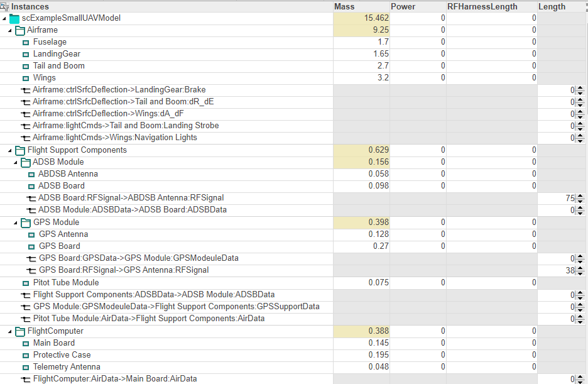Click the Length column header

tap(562, 6)
